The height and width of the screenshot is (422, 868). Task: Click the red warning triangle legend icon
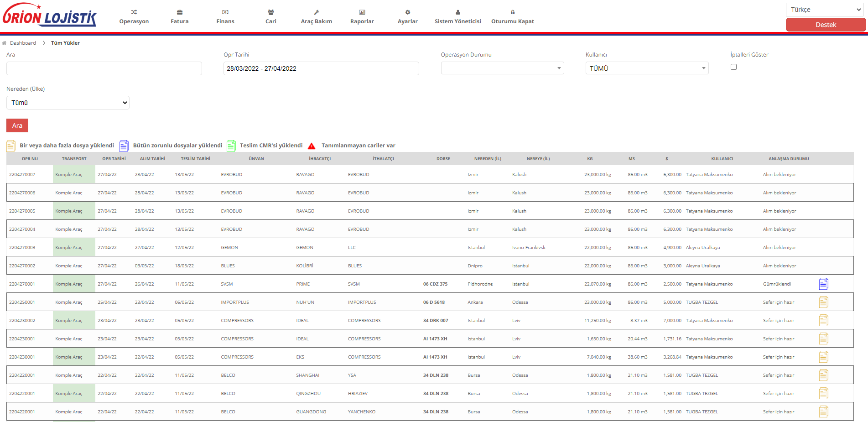pos(312,146)
